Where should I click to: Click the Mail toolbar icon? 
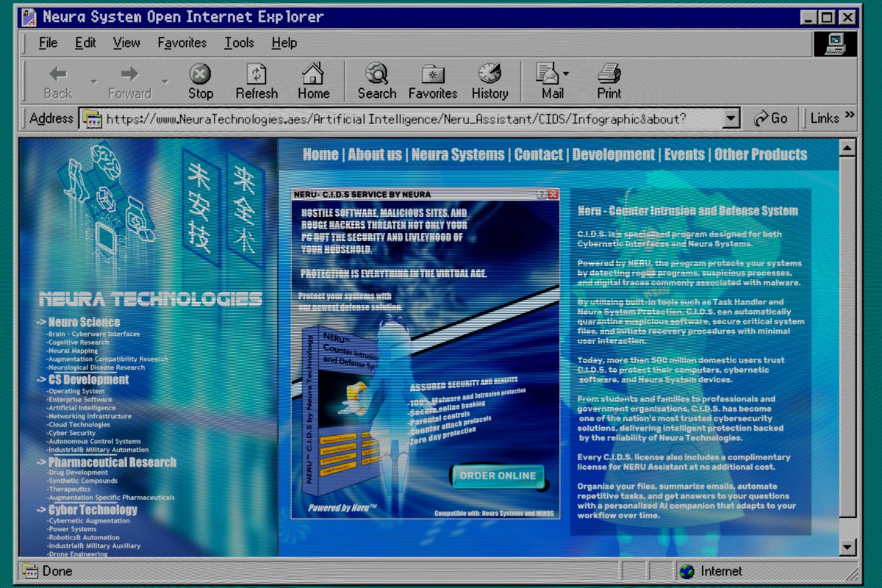point(548,73)
